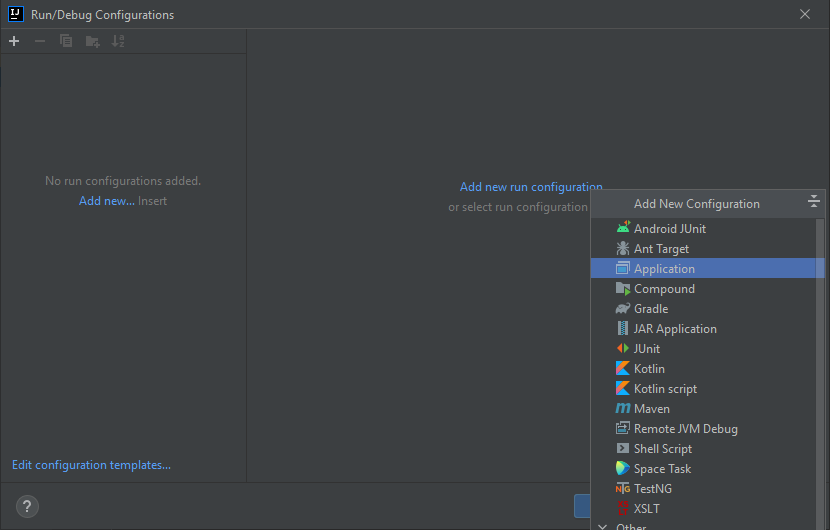
Task: Click the Compound configuration icon
Action: click(x=623, y=289)
